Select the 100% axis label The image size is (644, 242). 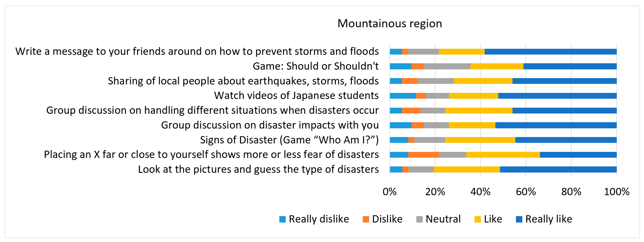[x=617, y=192]
